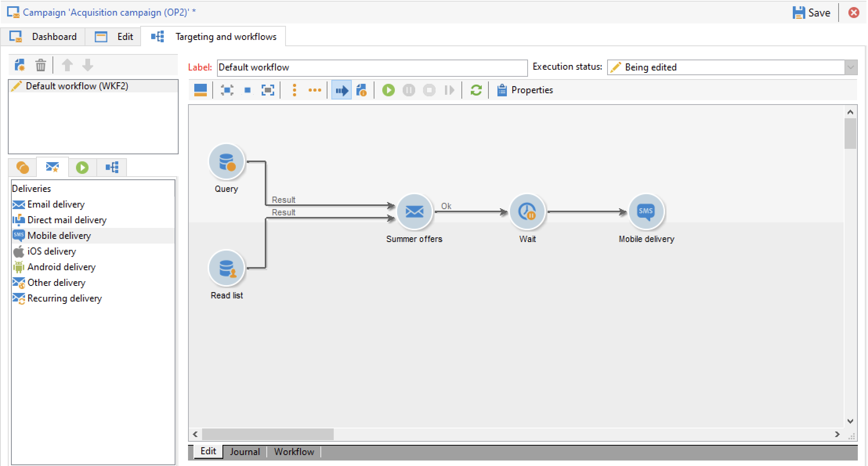The image size is (868, 466).
Task: Click the vertical alignment dots icon
Action: (295, 90)
